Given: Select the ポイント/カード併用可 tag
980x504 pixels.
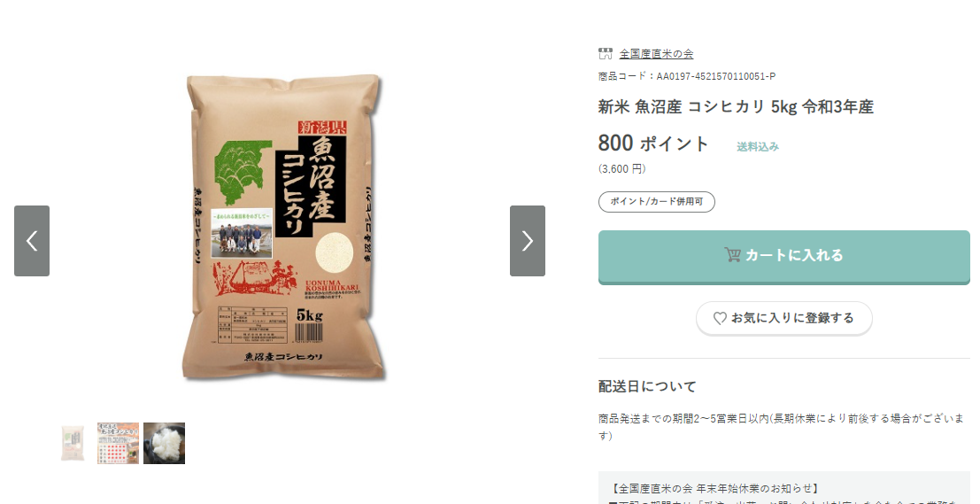Looking at the screenshot, I should point(656,201).
